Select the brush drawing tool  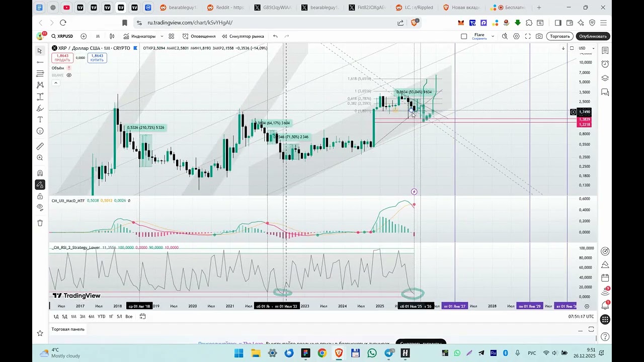40,108
